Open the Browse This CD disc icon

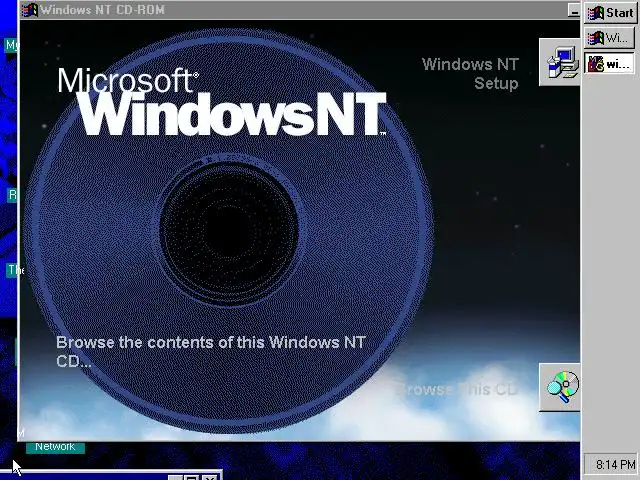[560, 387]
